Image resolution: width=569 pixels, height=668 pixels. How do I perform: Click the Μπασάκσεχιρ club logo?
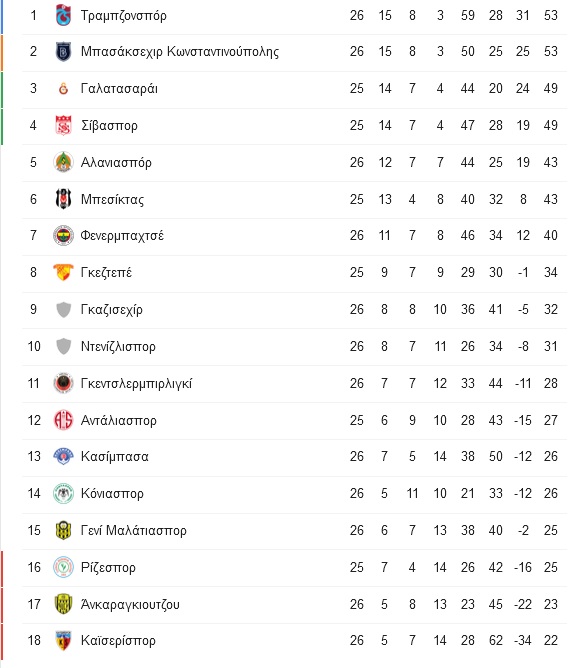[x=63, y=52]
